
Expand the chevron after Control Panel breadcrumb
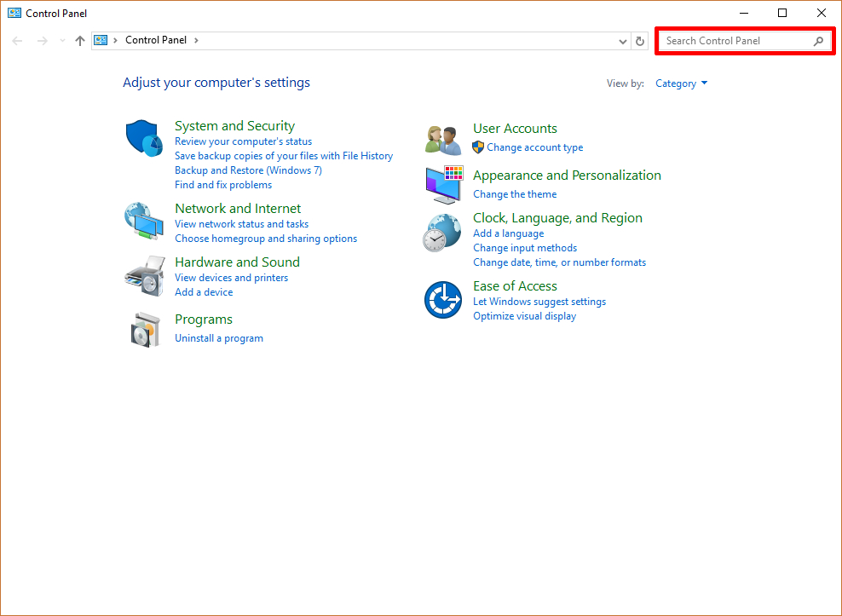(x=196, y=40)
